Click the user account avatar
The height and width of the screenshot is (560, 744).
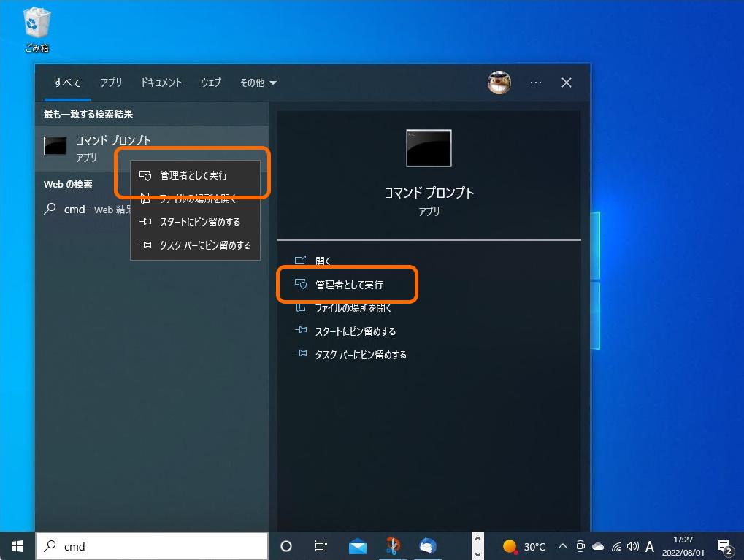499,83
